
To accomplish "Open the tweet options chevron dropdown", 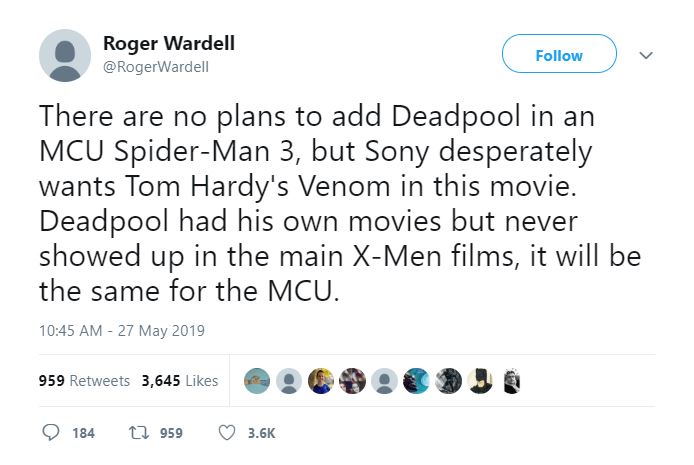I will tap(646, 55).
